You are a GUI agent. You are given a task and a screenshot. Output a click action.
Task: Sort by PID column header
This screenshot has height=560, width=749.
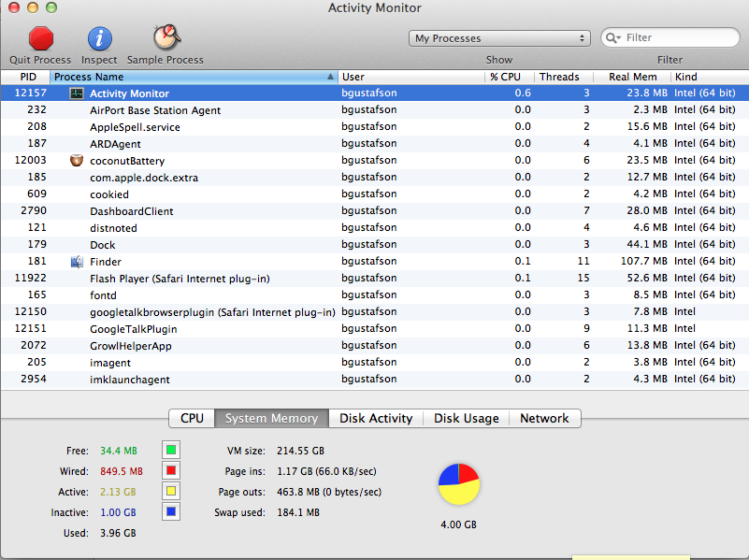point(25,77)
